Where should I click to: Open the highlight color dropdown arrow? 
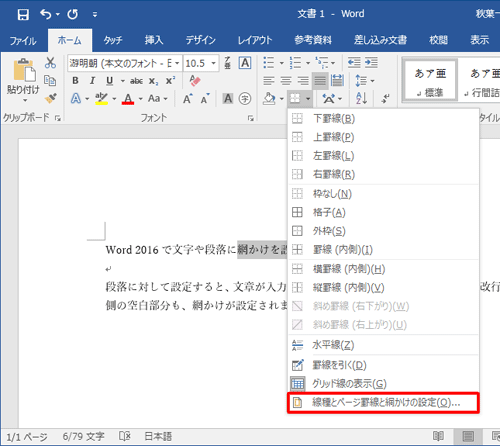(114, 99)
